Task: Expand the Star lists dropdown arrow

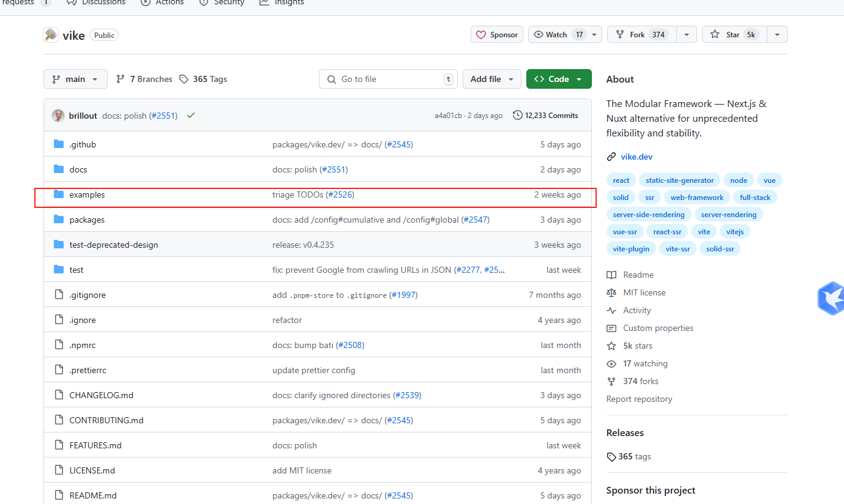Action: point(777,35)
